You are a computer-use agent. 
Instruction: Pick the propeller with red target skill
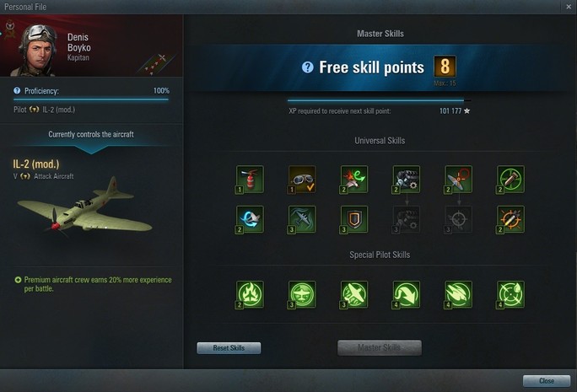click(x=459, y=179)
